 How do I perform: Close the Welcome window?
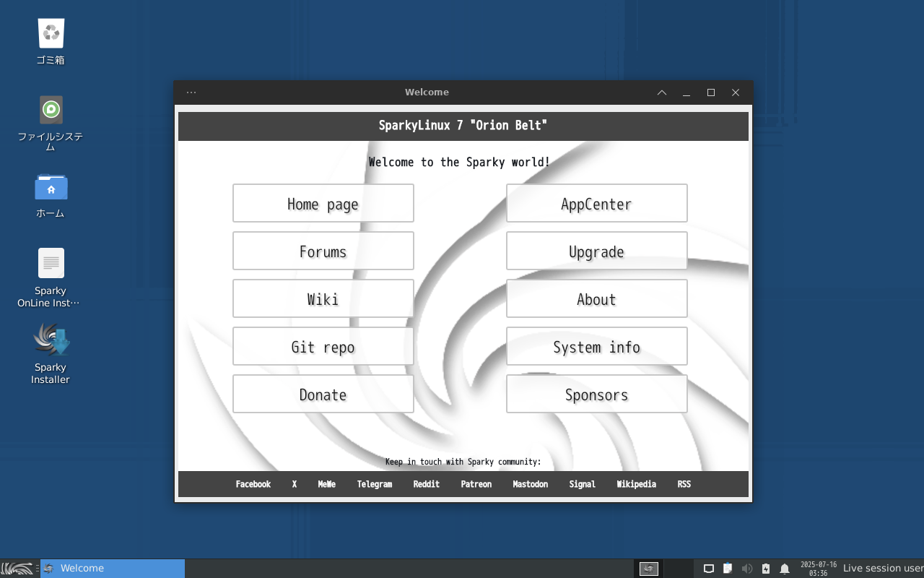click(x=736, y=92)
